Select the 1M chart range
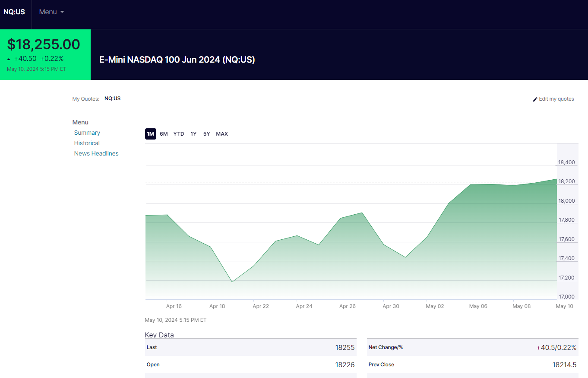 coord(150,134)
